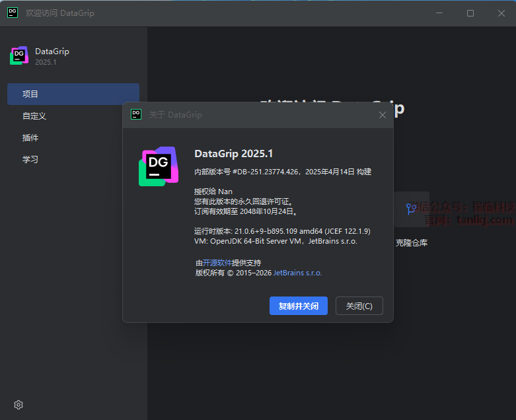Image resolution: width=516 pixels, height=420 pixels.
Task: Click the 订阅有效期至 2048年10月24日 line
Action: 246,211
